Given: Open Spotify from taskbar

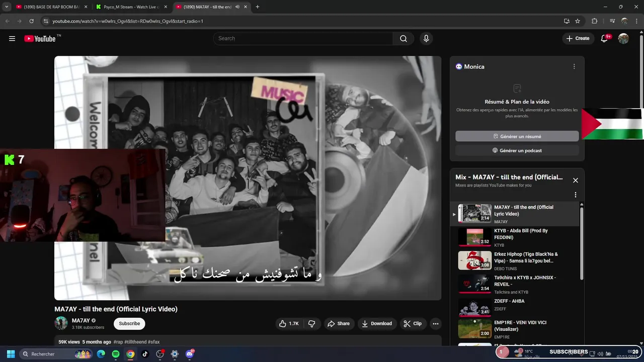Looking at the screenshot, I should click(x=116, y=354).
